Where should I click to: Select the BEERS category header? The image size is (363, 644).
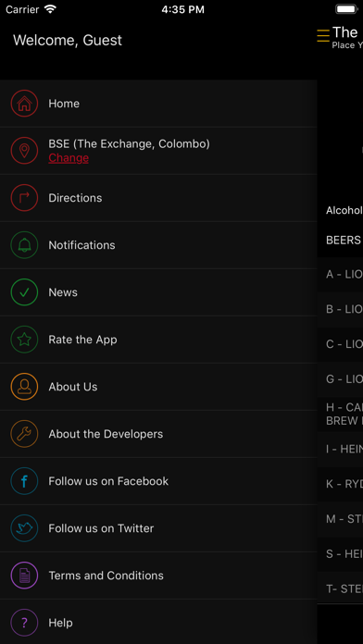pyautogui.click(x=341, y=241)
